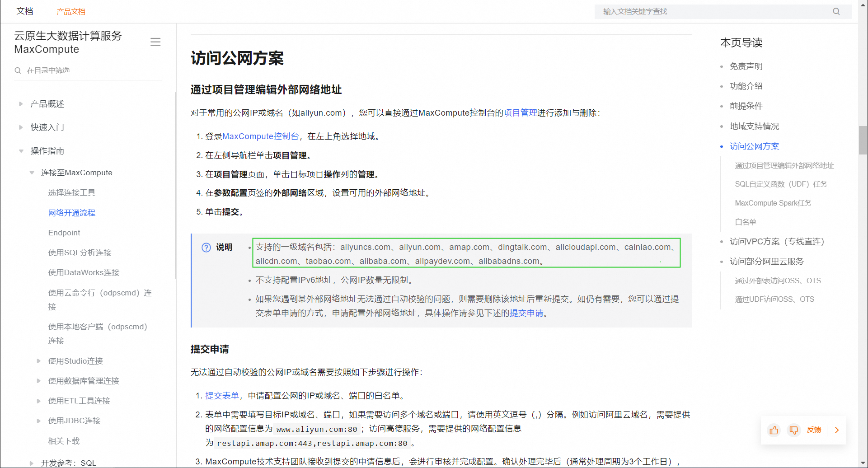Expand the 使用JDBC连接 node
Image resolution: width=868 pixels, height=468 pixels.
pos(39,421)
